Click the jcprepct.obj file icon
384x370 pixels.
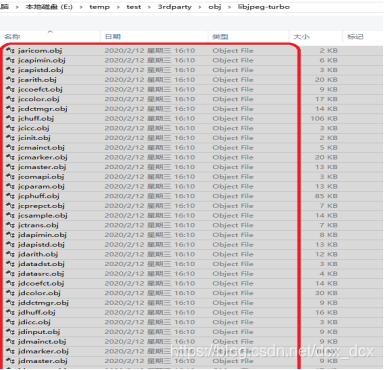(10, 206)
